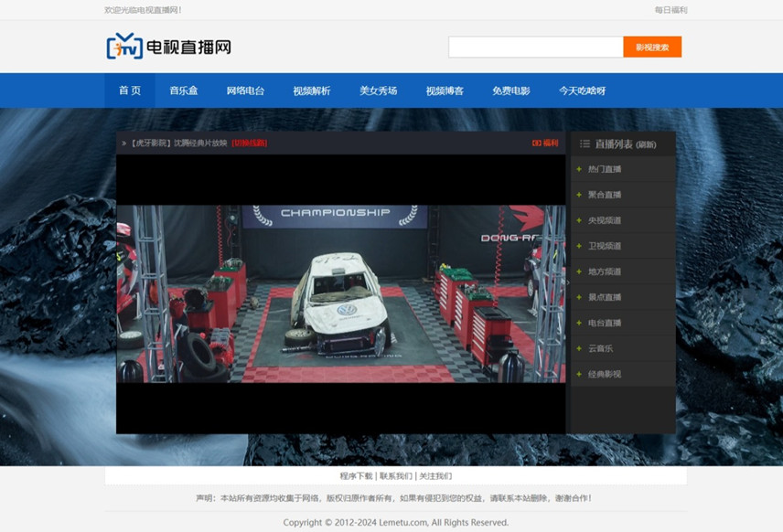
Task: Click the 【虎牙影院】沈腾经典片放映 title text
Action: [x=179, y=144]
